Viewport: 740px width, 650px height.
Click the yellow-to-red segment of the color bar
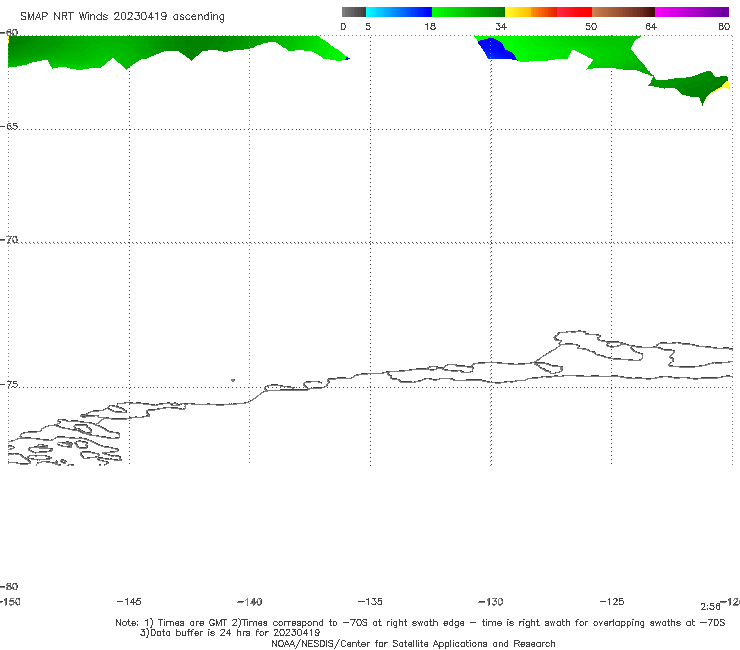coord(548,12)
